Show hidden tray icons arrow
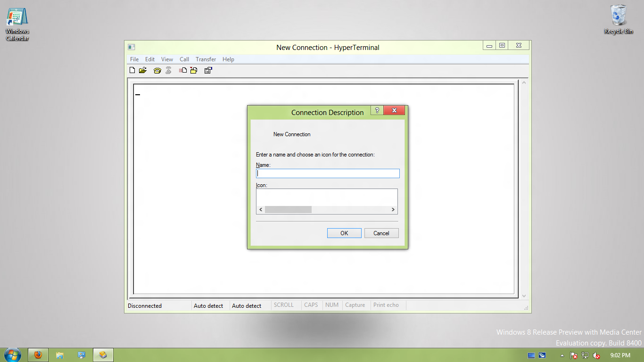 [x=562, y=355]
